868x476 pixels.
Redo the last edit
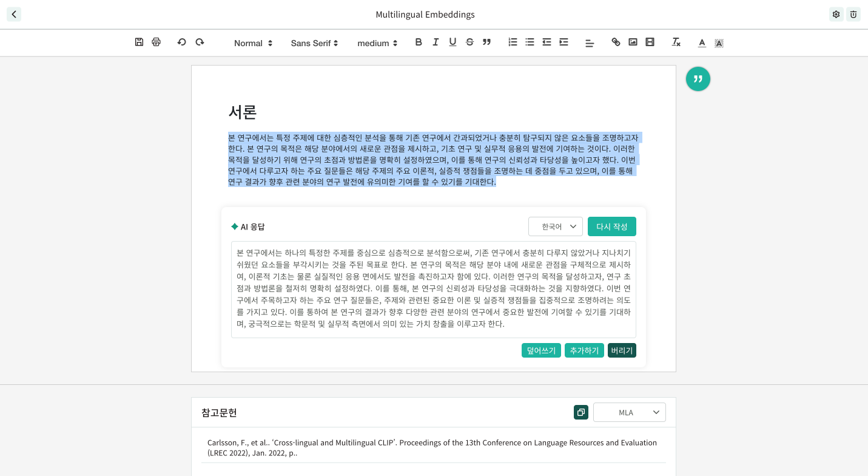(200, 42)
